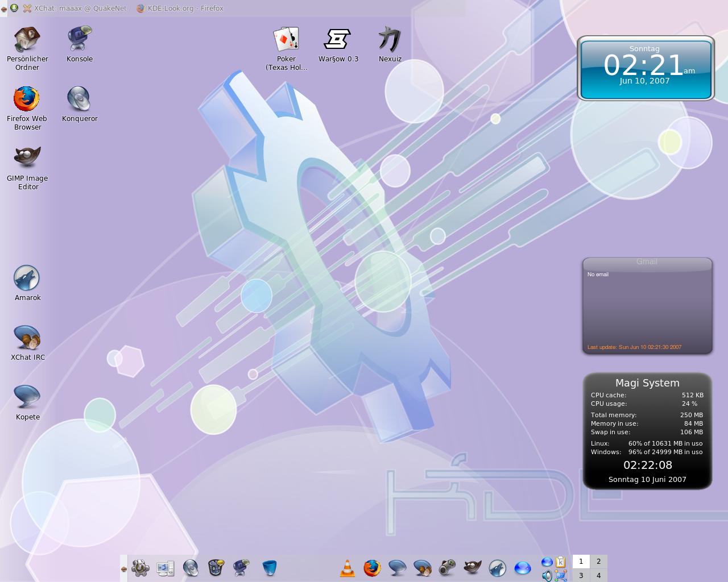Image resolution: width=728 pixels, height=582 pixels.
Task: Switch to virtual desktop 4
Action: 598,575
